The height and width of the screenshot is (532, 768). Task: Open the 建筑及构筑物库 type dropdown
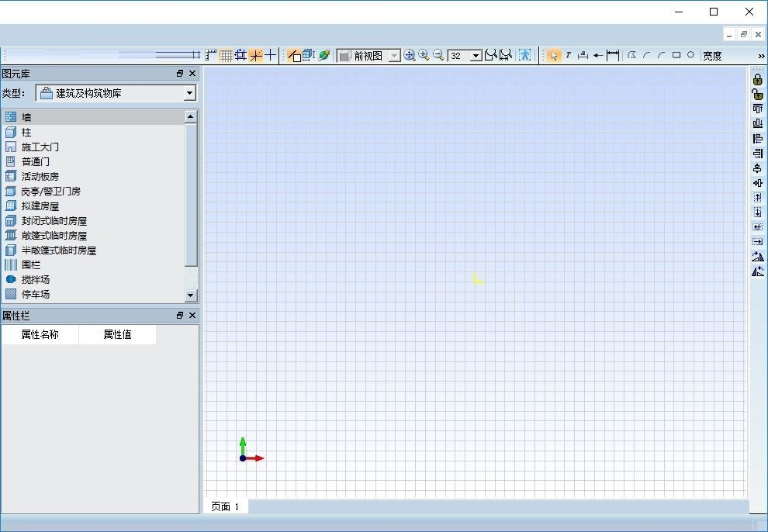pyautogui.click(x=116, y=93)
